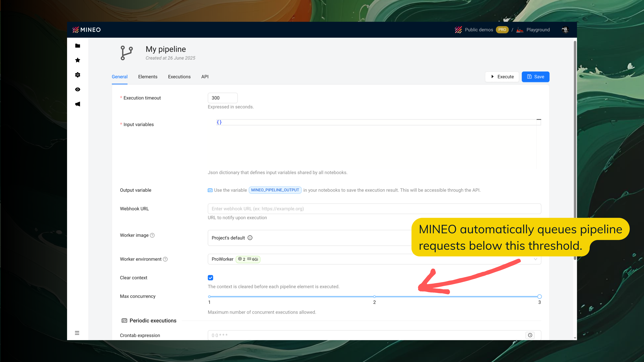Image resolution: width=644 pixels, height=362 pixels.
Task: Click the crontab clock icon
Action: tap(530, 335)
